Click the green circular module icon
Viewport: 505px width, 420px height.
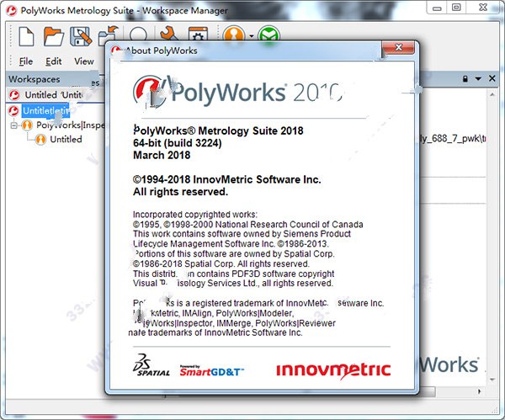(268, 34)
